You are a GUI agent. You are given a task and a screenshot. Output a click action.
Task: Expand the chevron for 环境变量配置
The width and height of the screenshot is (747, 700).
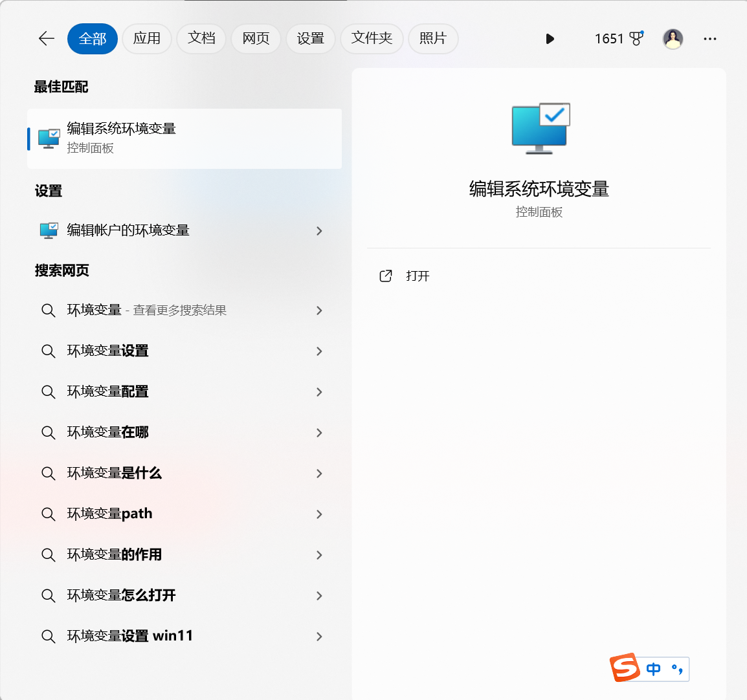319,392
